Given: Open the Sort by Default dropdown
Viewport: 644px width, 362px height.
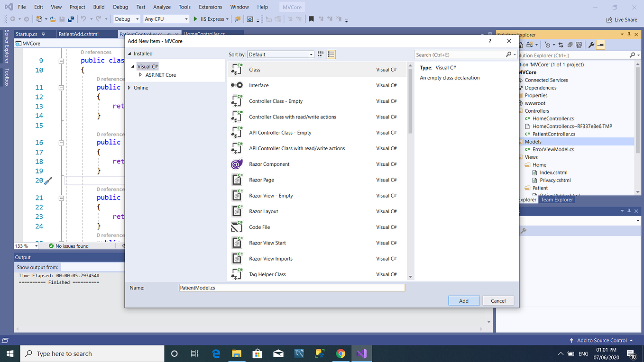Looking at the screenshot, I should 280,54.
